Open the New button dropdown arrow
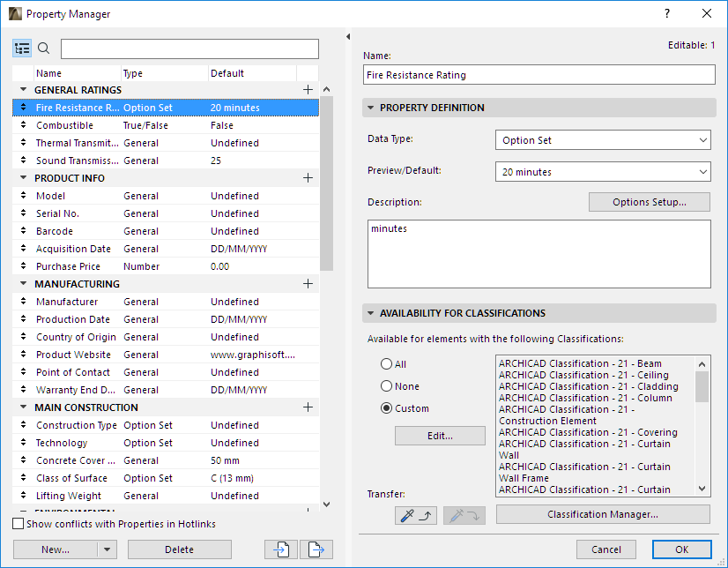728x568 pixels. point(108,549)
